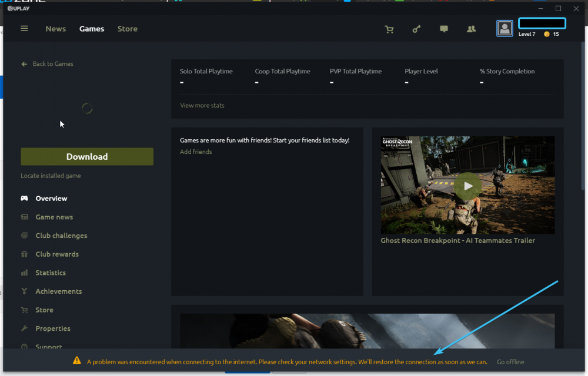588x376 pixels.
Task: Click the Level 7 text
Action: click(x=527, y=34)
